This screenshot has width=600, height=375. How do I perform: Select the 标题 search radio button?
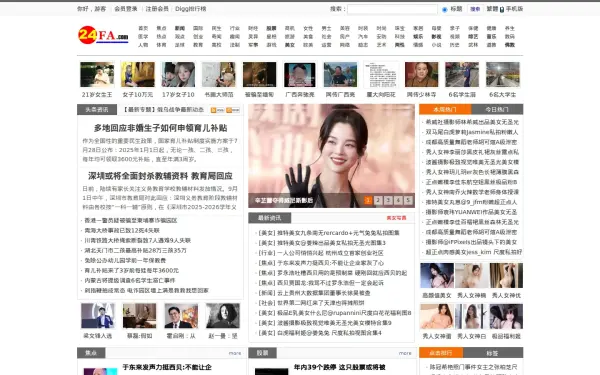(445, 10)
